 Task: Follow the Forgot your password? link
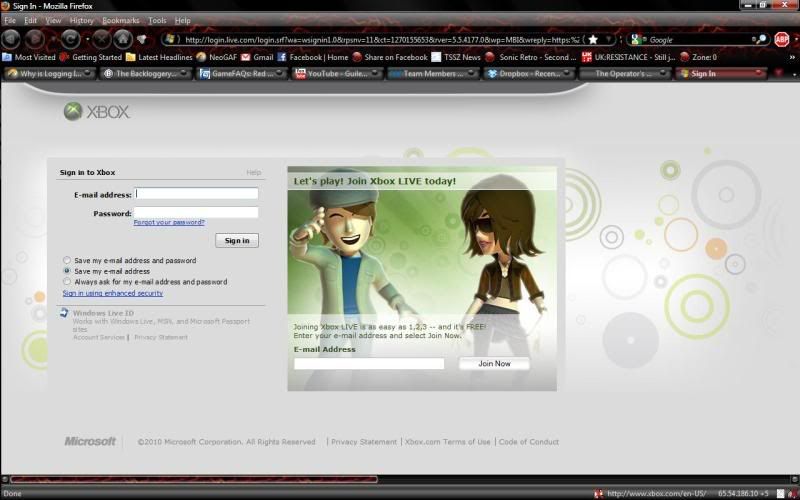tap(169, 222)
